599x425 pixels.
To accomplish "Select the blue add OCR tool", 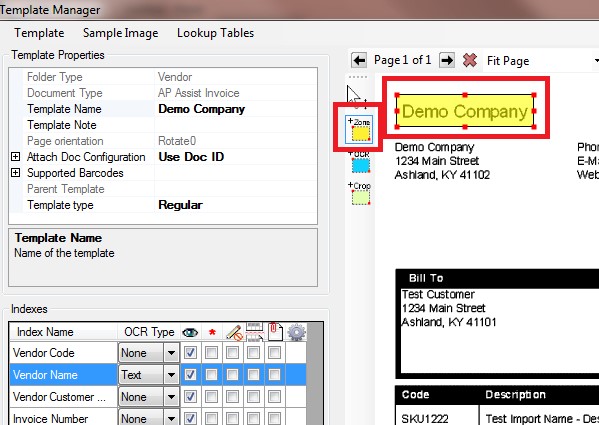I will point(360,163).
